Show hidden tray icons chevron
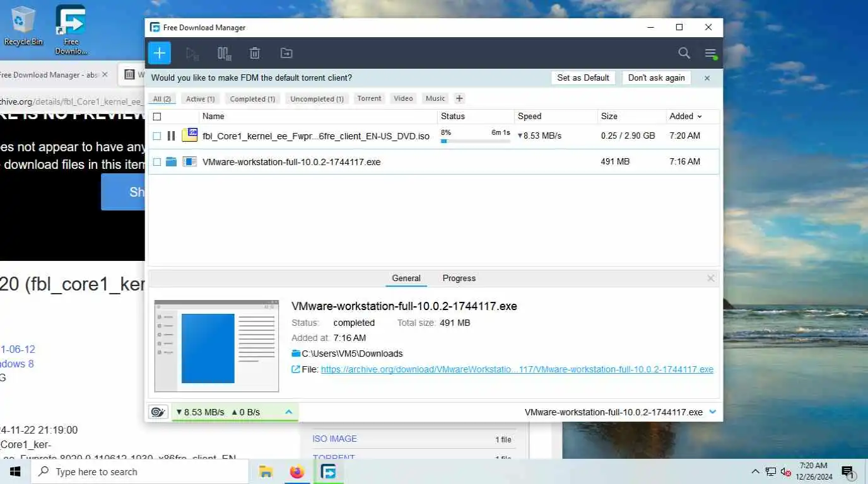The image size is (868, 484). 755,472
